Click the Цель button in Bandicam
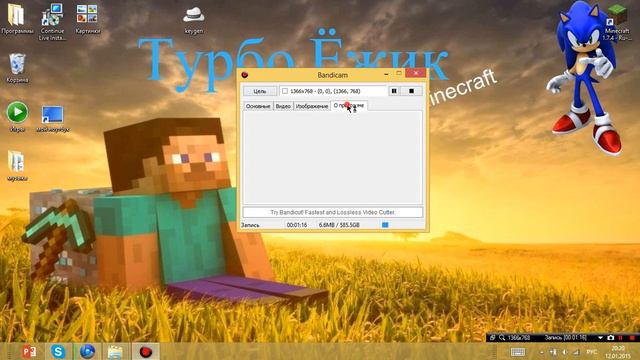The height and width of the screenshot is (360, 640). [x=260, y=91]
